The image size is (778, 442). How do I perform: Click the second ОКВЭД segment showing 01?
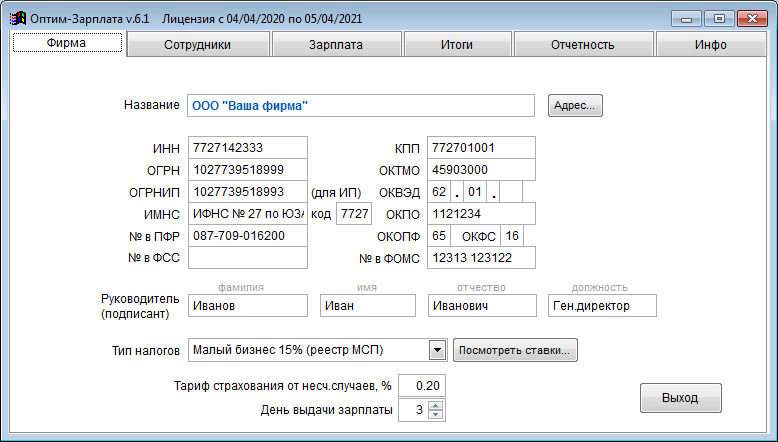pyautogui.click(x=475, y=192)
